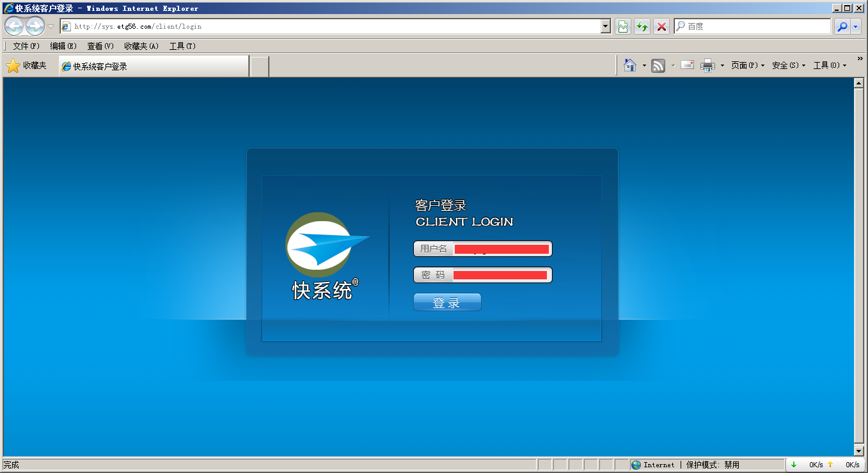This screenshot has width=868, height=473.
Task: Click the CLIENT LOGIN heading text
Action: pyautogui.click(x=464, y=222)
